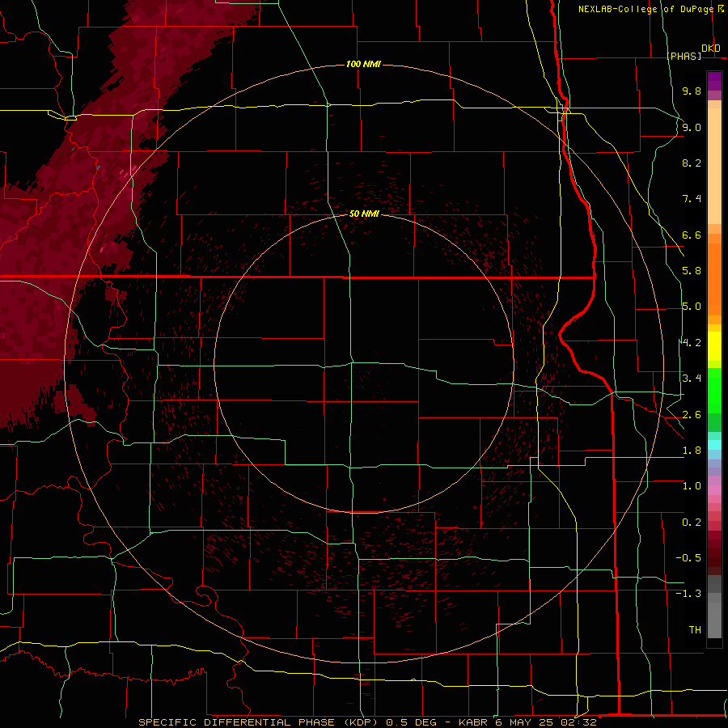Click the 4.2 legend value
728x728 pixels.
[692, 343]
